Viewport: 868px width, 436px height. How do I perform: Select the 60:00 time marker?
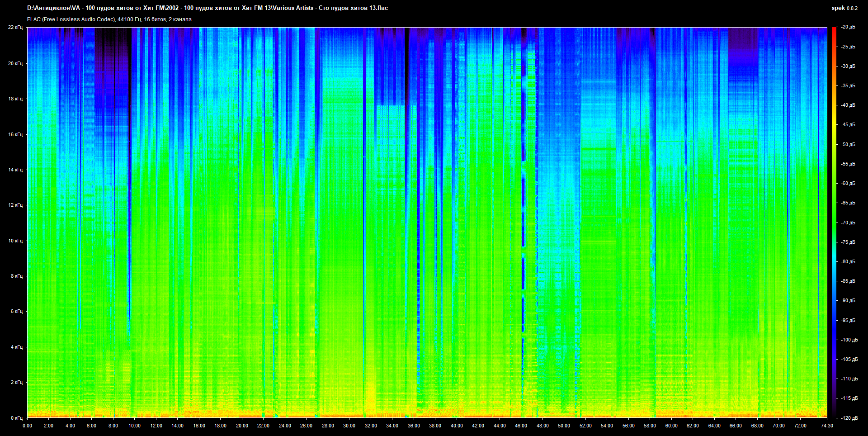pos(671,426)
